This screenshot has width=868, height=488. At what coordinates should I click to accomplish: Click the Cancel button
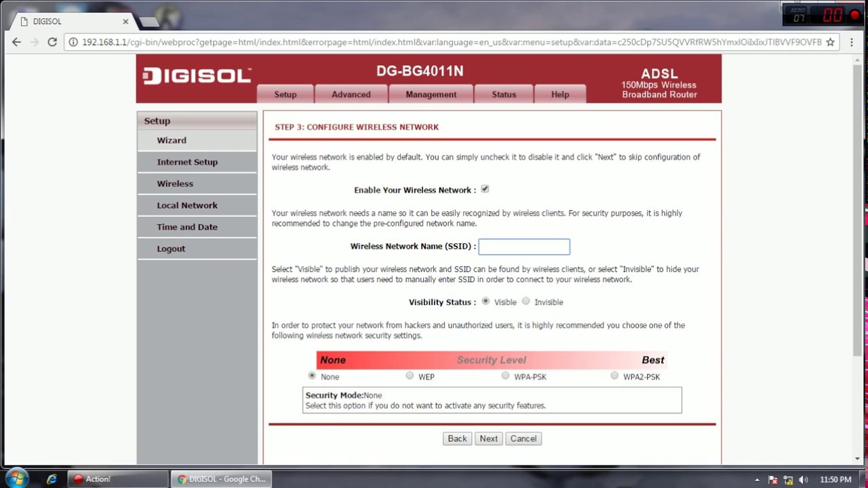pyautogui.click(x=524, y=439)
